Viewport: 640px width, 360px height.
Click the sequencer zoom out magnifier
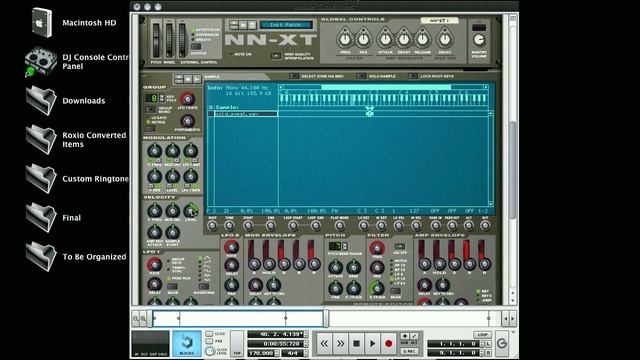tap(136, 318)
